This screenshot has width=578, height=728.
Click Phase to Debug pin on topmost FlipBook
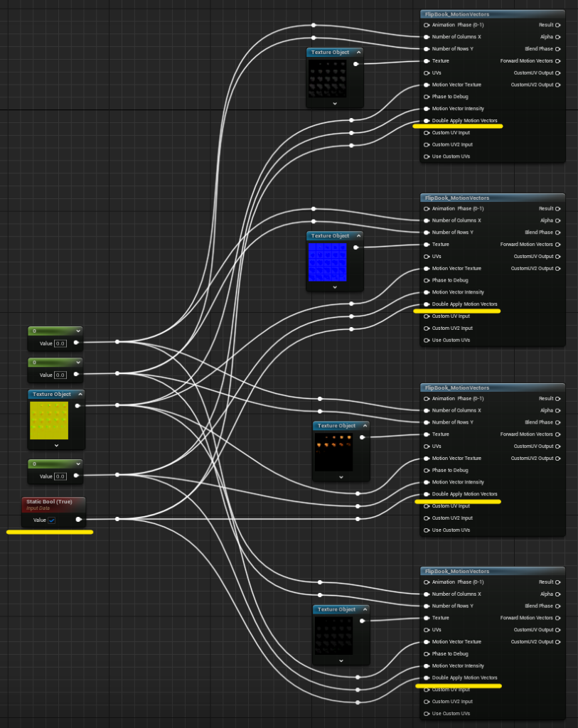pos(427,97)
